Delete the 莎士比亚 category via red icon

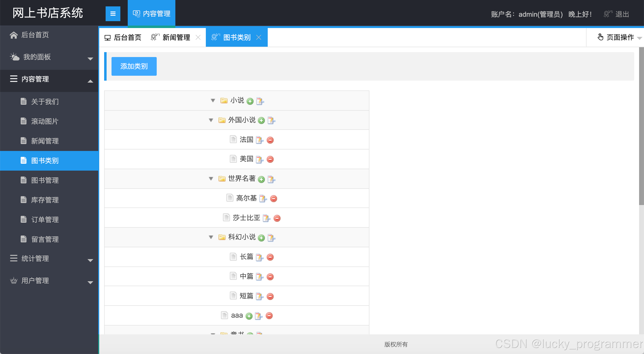point(277,218)
